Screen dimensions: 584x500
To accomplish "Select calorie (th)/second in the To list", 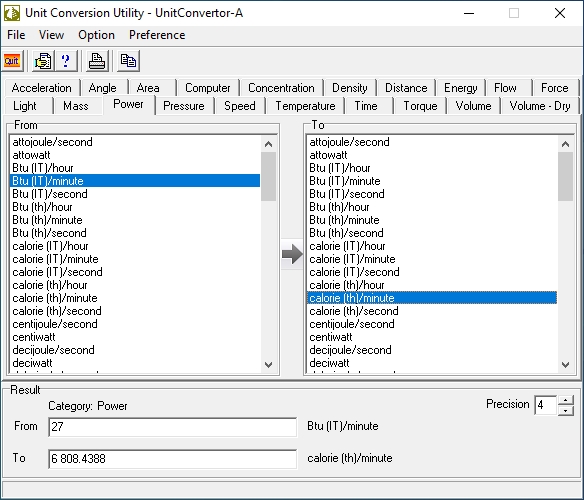I will tap(432, 311).
